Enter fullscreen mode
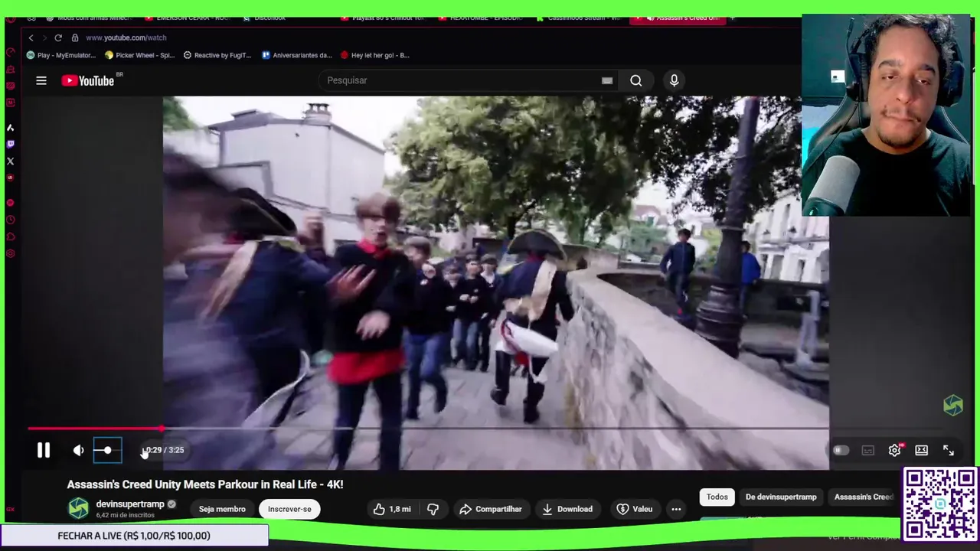Screen dimensions: 980x551 (948, 451)
